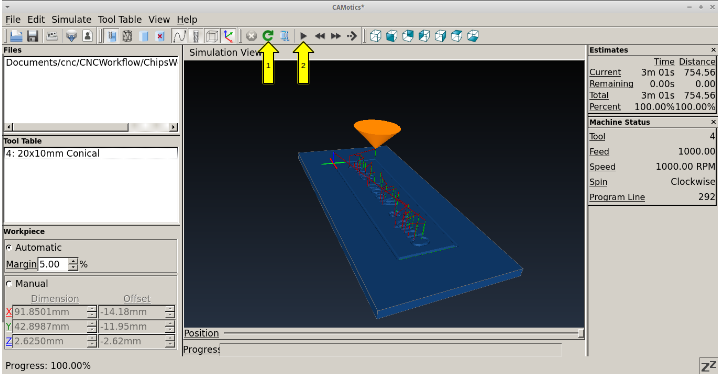The height and width of the screenshot is (374, 721).
Task: Click the rewind double-arrow icon
Action: [320, 35]
